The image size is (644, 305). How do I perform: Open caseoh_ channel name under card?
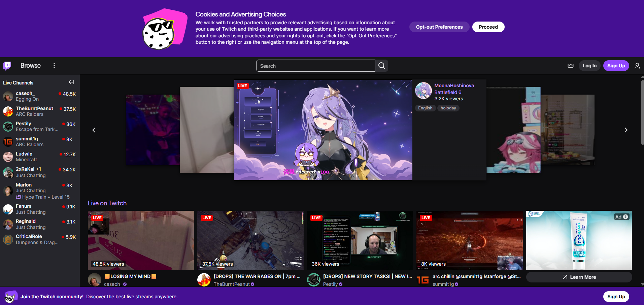point(112,284)
